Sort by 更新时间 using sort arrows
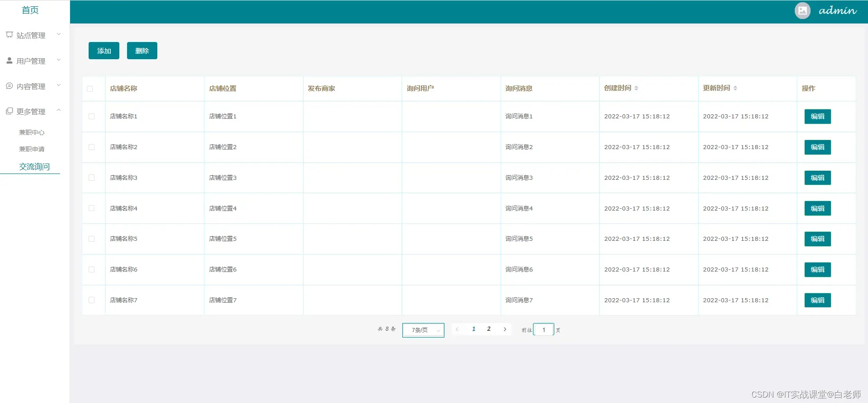 pos(735,88)
